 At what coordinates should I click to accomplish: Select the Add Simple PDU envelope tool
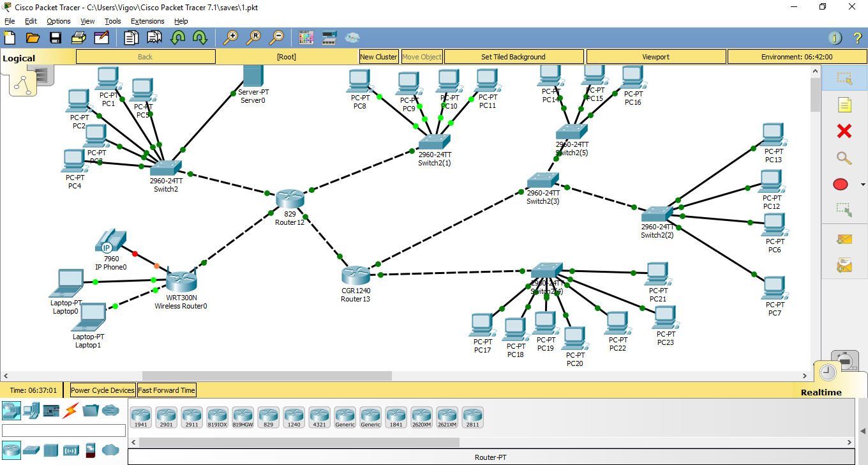coord(845,239)
